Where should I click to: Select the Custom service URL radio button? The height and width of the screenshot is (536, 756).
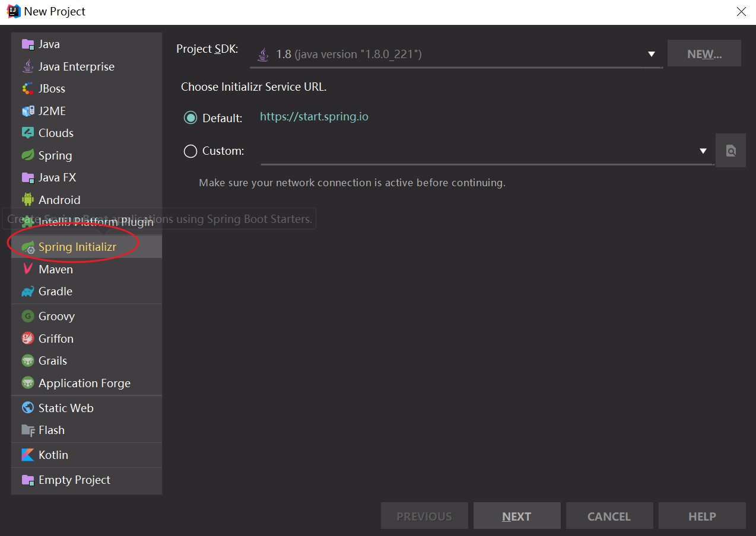pos(190,151)
